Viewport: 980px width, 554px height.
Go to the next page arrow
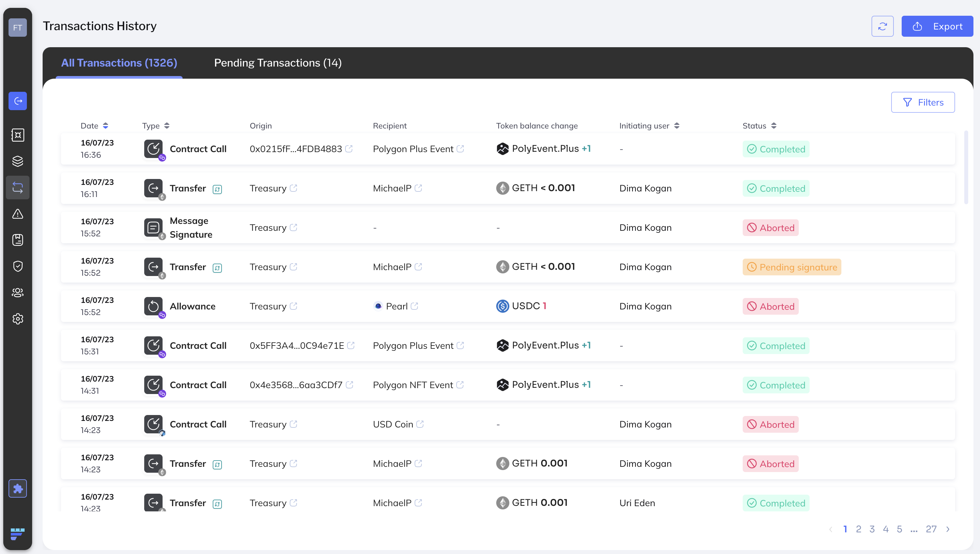[948, 529]
